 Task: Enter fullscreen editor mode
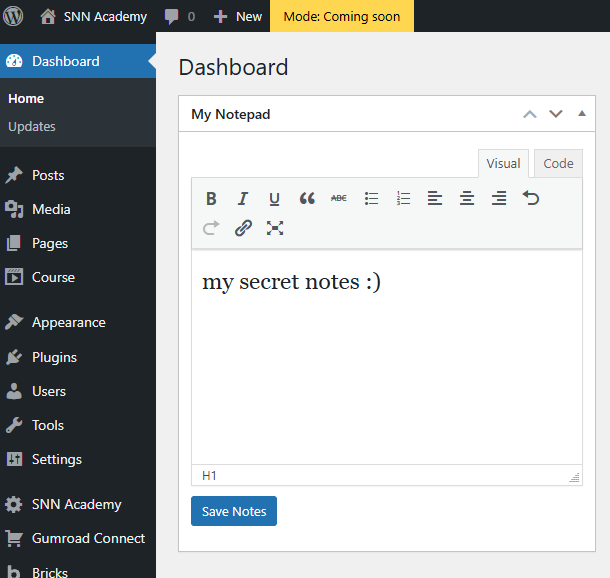coord(275,228)
